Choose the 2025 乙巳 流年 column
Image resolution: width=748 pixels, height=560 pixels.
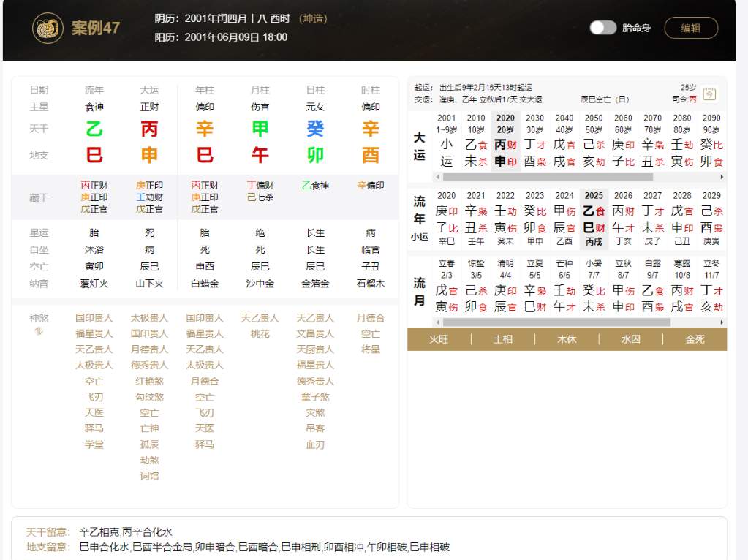(x=594, y=217)
